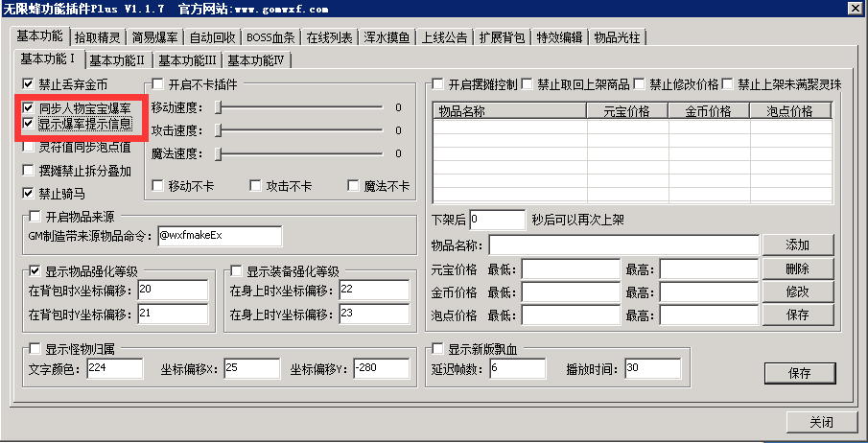Open the 物品光柱 tab
Viewport: 868px width, 443px height.
(x=617, y=38)
